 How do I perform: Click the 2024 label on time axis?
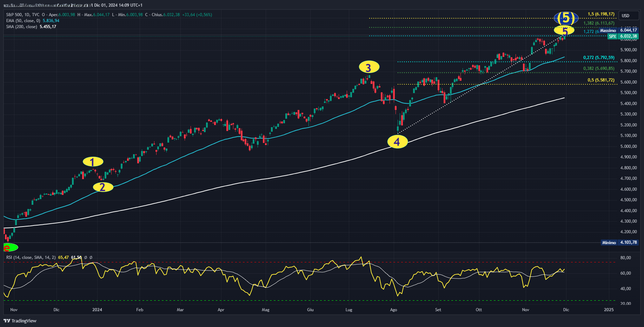click(97, 310)
